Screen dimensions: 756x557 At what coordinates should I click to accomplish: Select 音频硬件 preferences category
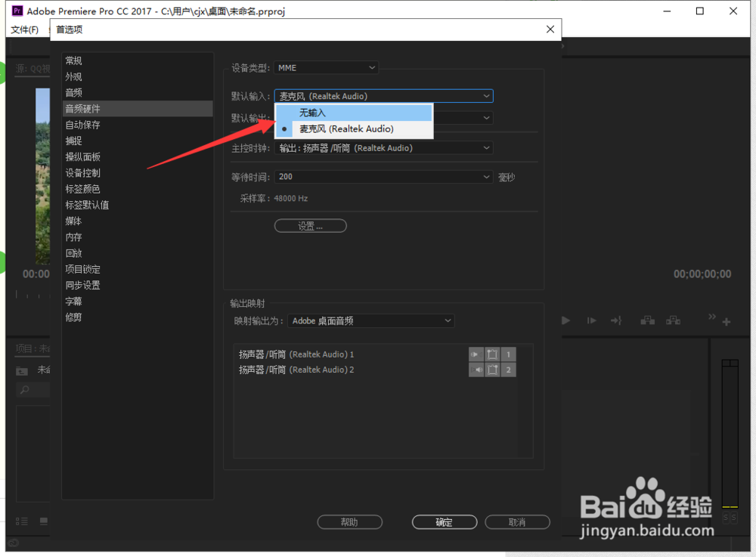(138, 109)
